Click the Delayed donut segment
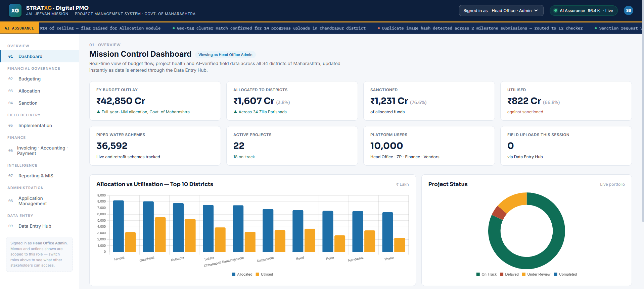Viewport: 644px width, 289px height. click(499, 213)
